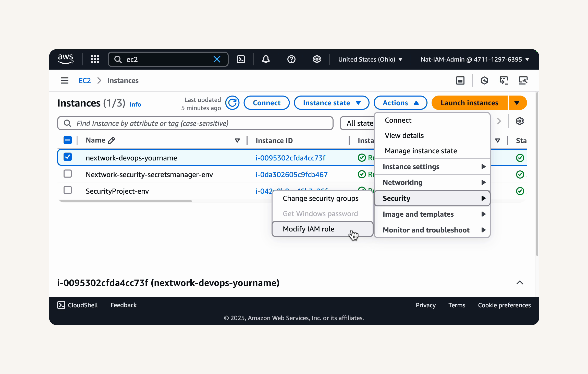Image resolution: width=588 pixels, height=374 pixels.
Task: Click the Launch instances button
Action: 470,103
